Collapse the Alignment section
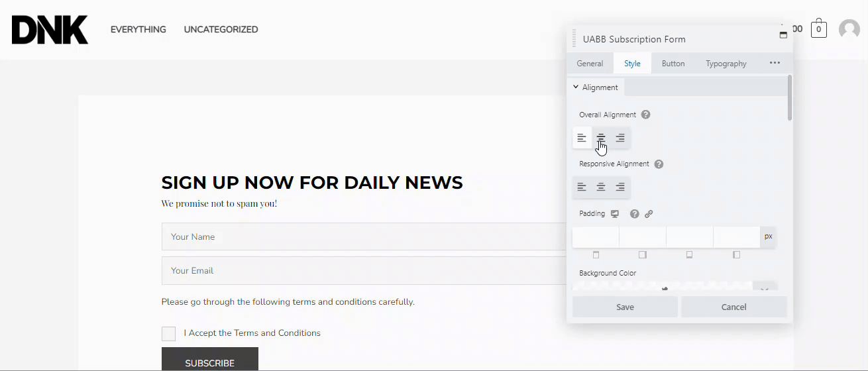Viewport: 868px width, 371px height. (x=595, y=87)
